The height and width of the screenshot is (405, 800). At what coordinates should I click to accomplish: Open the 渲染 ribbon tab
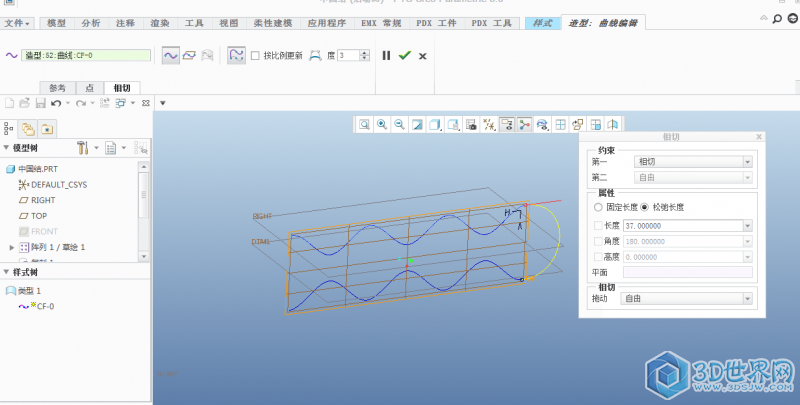[x=160, y=23]
